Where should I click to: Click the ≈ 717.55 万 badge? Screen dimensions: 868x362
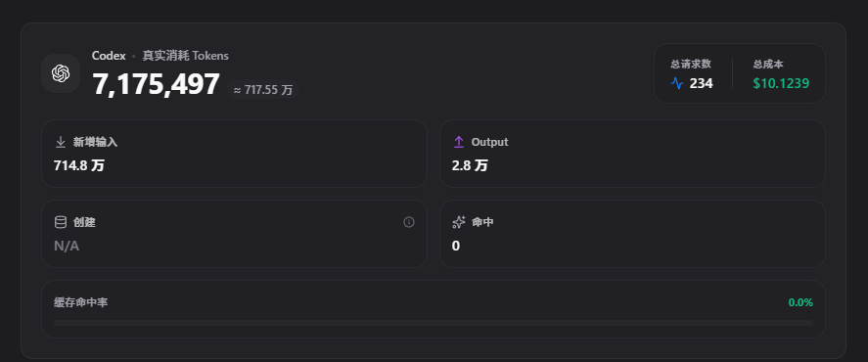tap(263, 90)
